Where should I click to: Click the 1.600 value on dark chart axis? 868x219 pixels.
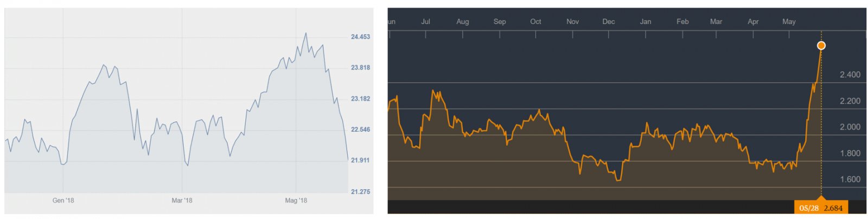point(850,179)
